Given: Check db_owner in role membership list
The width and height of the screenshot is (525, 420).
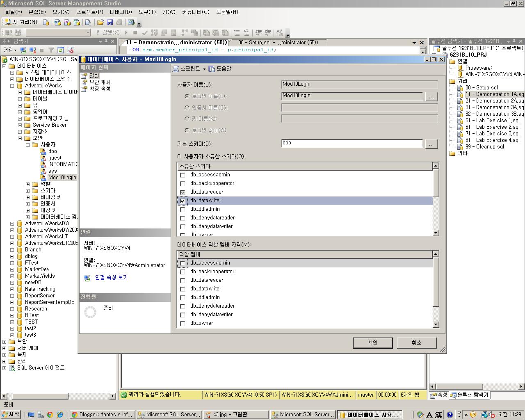Looking at the screenshot, I should (x=183, y=323).
